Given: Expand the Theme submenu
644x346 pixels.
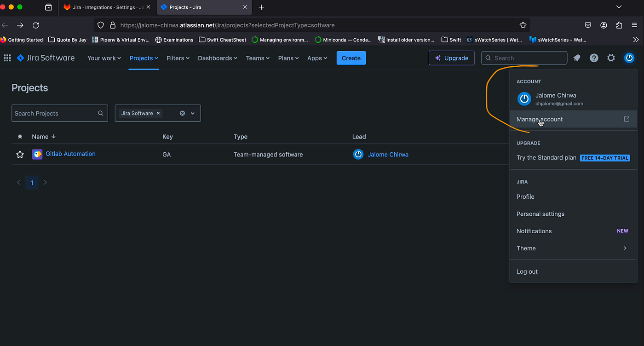Looking at the screenshot, I should [573, 248].
